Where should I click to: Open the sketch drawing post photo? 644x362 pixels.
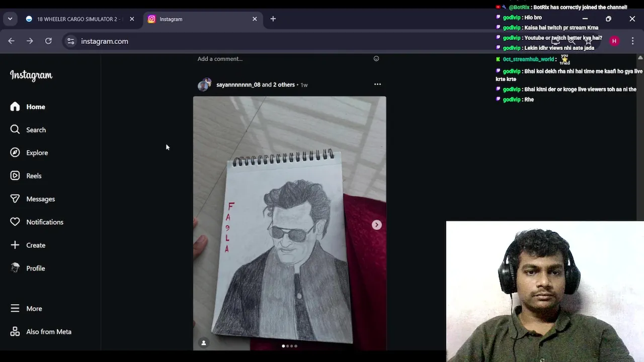click(289, 223)
